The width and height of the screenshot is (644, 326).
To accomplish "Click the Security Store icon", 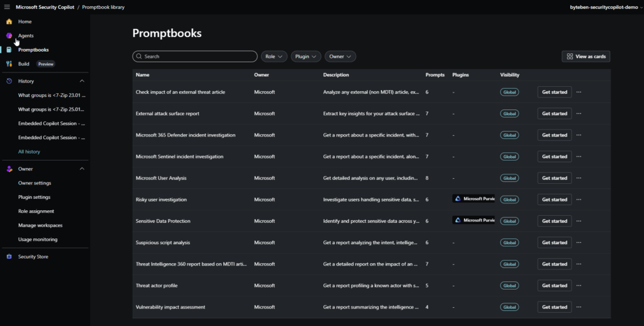I will 9,257.
